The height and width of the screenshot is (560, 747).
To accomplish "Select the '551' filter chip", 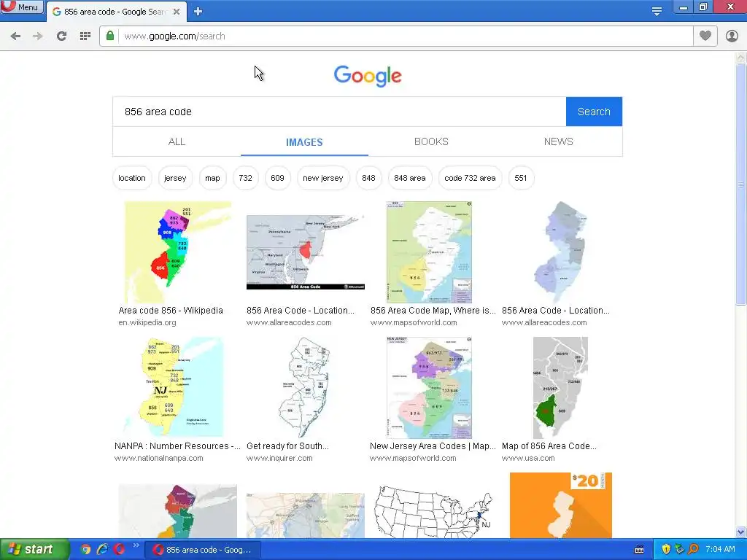I will 521,178.
